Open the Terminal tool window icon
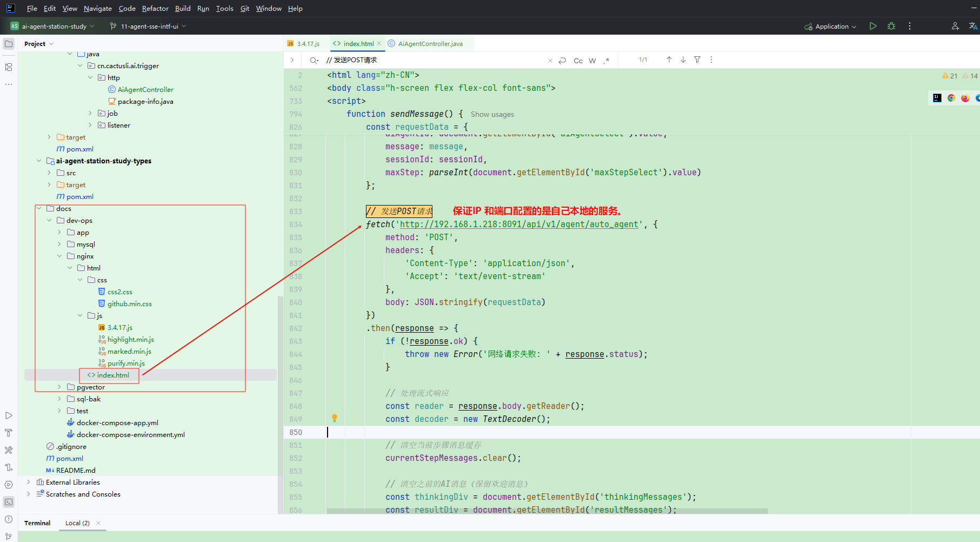 9,502
